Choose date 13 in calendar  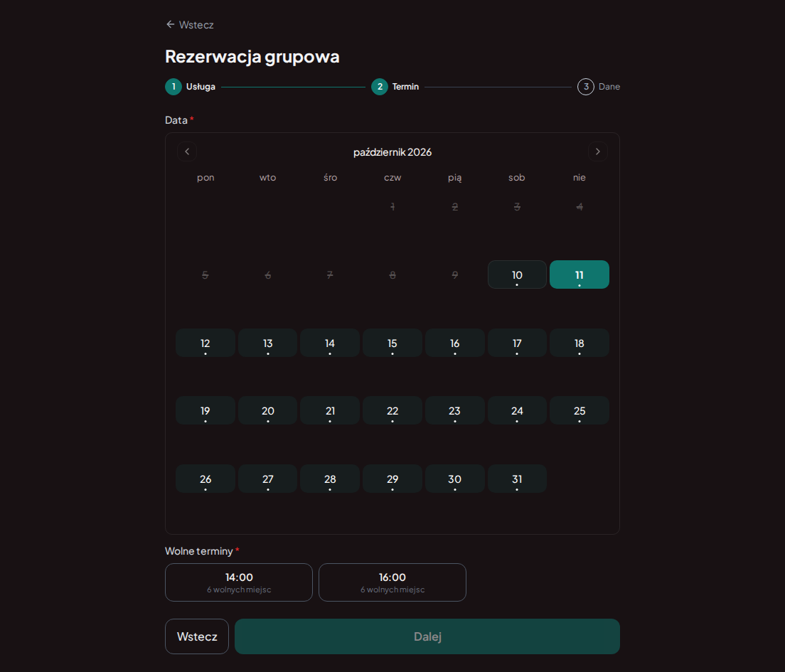(x=268, y=343)
